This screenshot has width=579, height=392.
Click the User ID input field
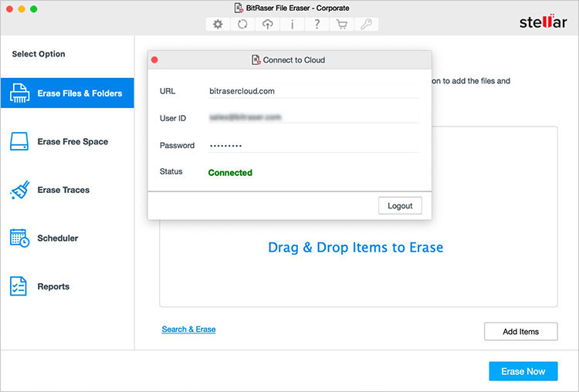tap(314, 118)
